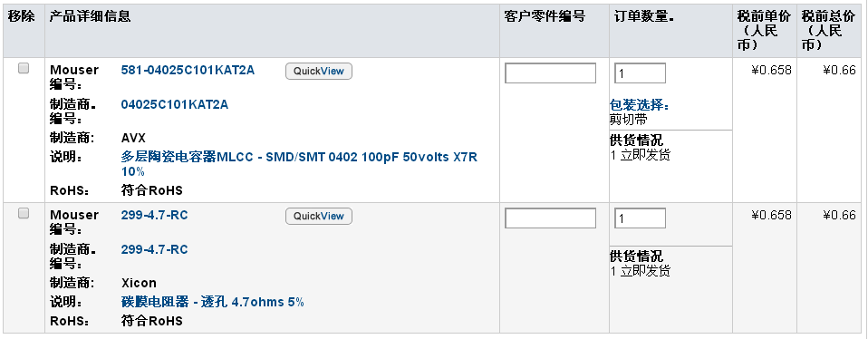
Task: Check the remove box for Xicon resistor row
Action: (24, 213)
